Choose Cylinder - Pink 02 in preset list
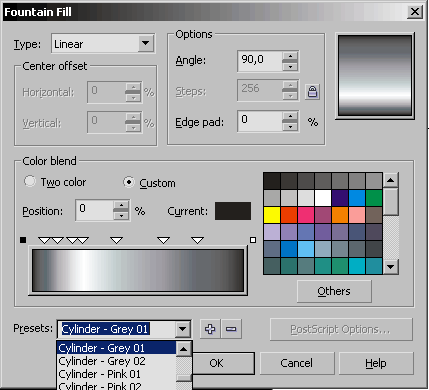Viewport: 429px width, 390px height. [x=116, y=385]
